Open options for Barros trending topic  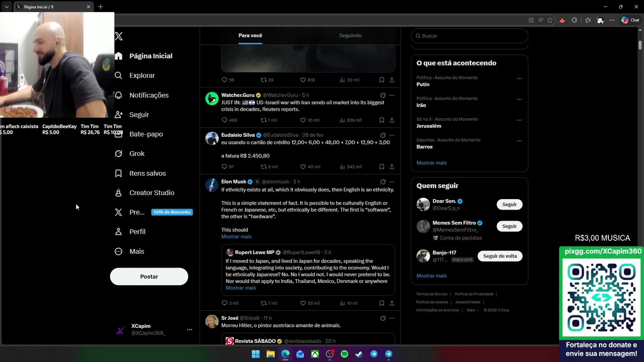[x=519, y=141]
